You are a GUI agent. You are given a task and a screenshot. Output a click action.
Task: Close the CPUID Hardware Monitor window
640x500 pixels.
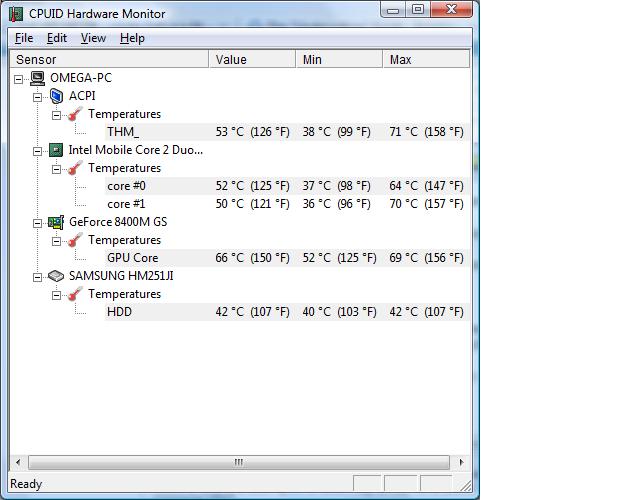(451, 10)
